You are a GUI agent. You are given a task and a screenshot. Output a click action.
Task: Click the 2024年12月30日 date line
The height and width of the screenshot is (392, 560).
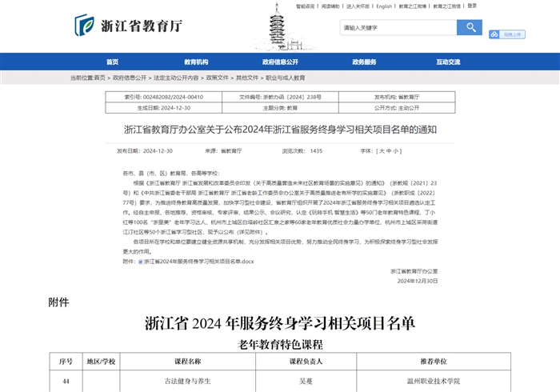tap(418, 281)
